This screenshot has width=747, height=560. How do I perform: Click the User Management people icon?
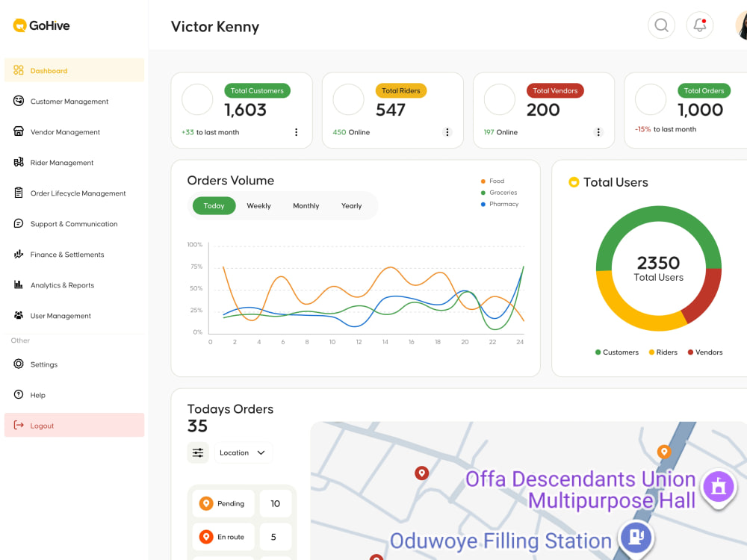tap(19, 315)
